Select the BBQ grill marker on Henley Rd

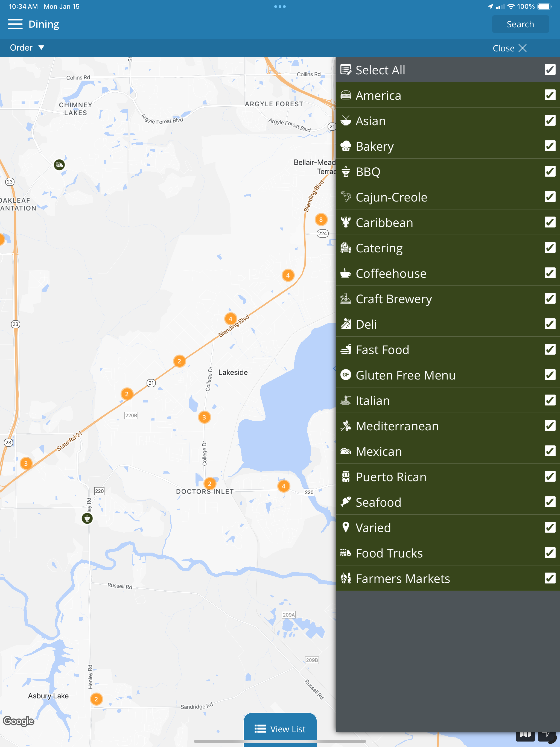[x=87, y=518]
